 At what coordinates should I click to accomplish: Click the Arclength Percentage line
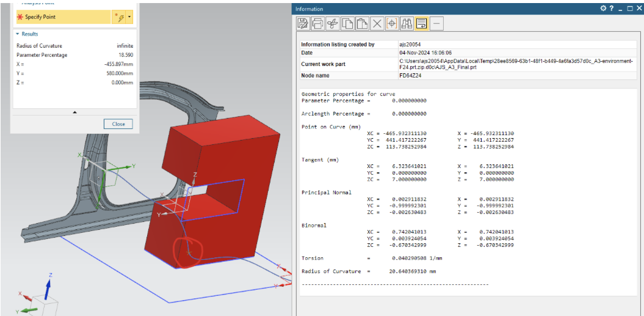pyautogui.click(x=364, y=114)
